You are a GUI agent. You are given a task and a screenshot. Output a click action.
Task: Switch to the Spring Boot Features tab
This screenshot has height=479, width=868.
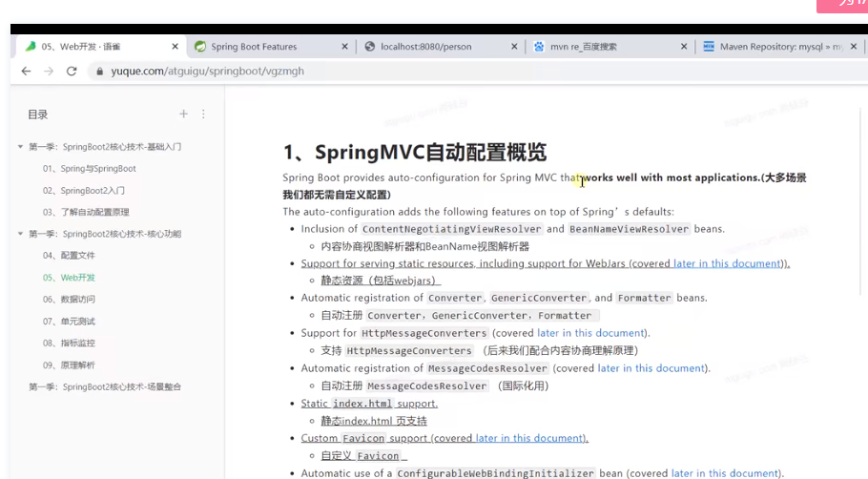click(x=270, y=47)
